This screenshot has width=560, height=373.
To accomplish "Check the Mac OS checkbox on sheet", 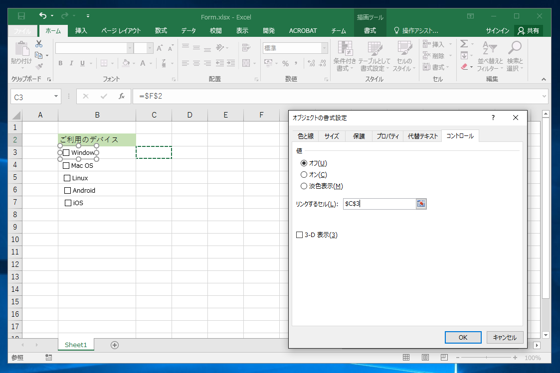I will [66, 165].
